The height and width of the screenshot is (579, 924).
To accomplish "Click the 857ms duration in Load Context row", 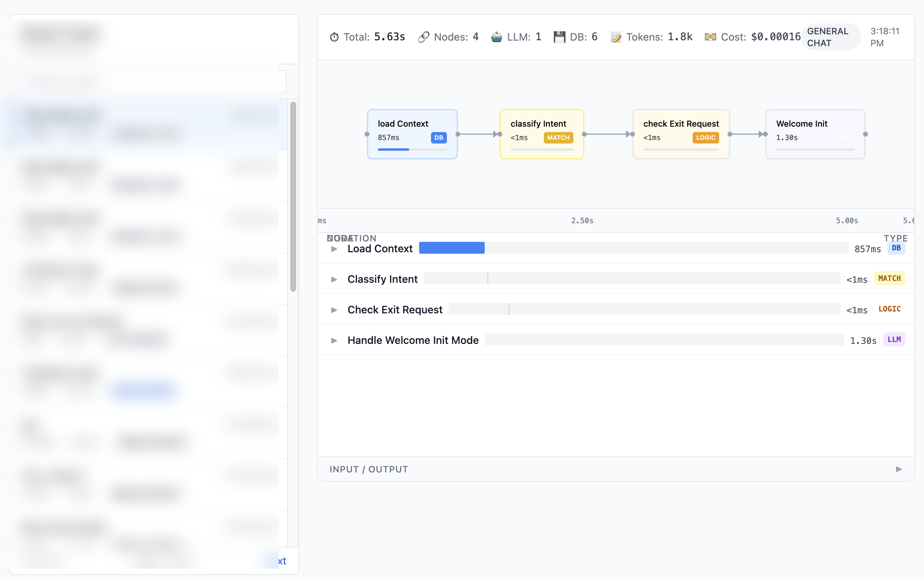I will pyautogui.click(x=868, y=249).
